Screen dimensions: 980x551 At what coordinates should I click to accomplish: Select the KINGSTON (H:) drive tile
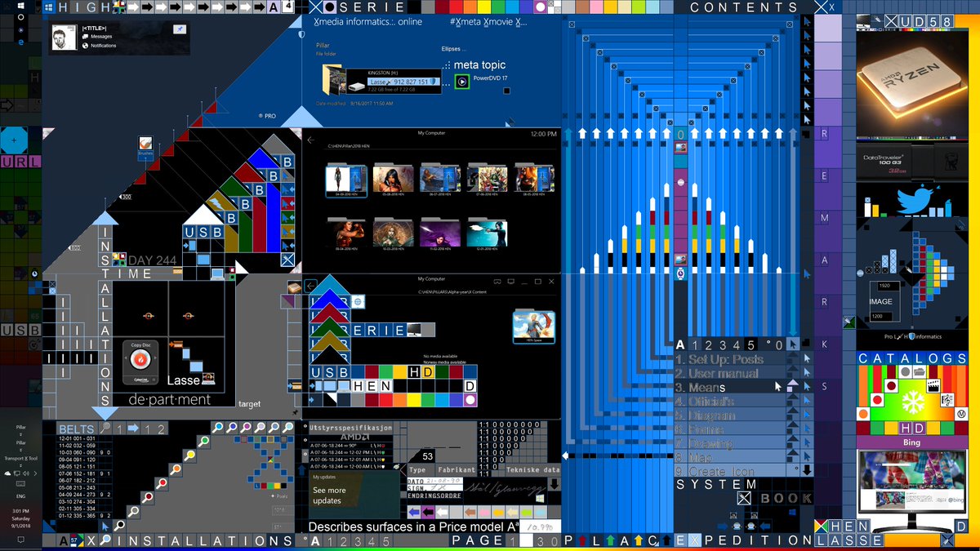[x=395, y=80]
